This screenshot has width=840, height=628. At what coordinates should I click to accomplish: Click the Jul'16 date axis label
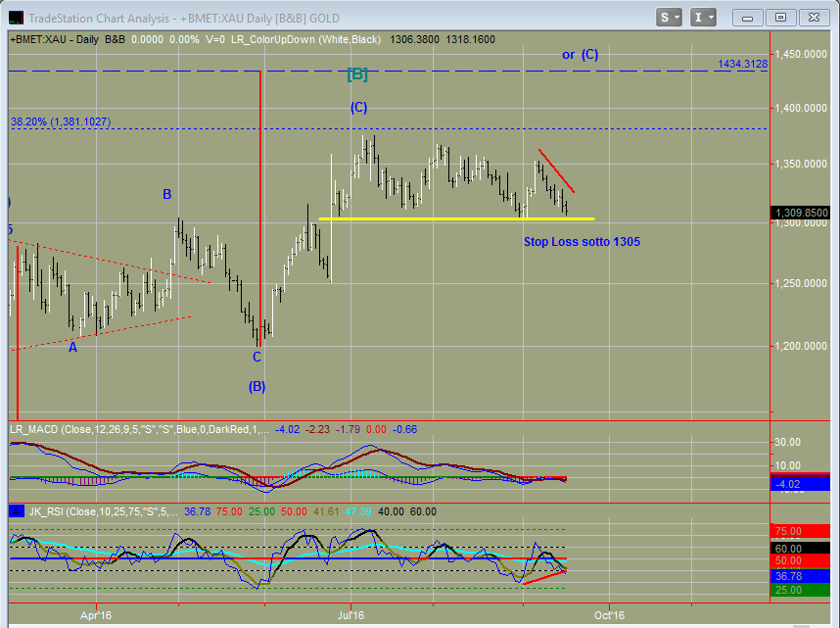tap(350, 615)
